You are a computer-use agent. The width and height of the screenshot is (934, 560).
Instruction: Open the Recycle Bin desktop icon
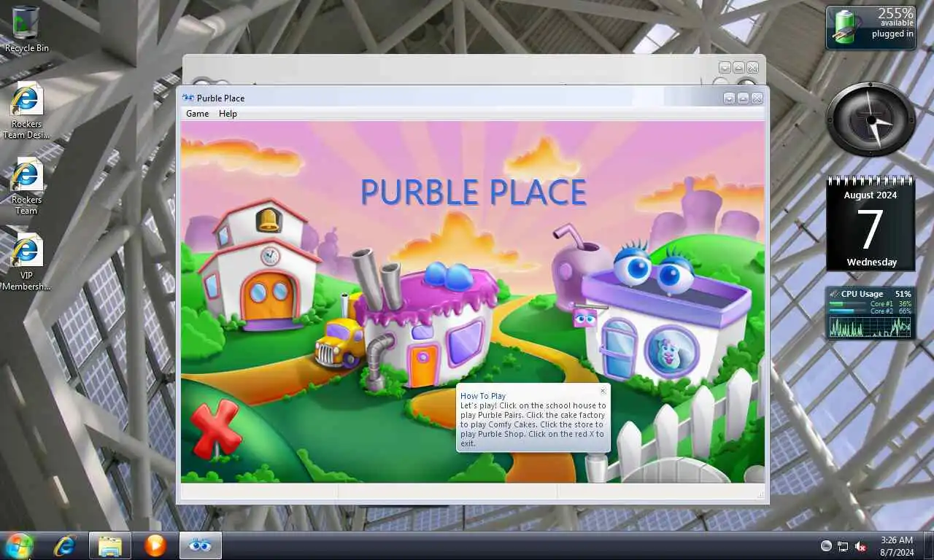click(26, 29)
